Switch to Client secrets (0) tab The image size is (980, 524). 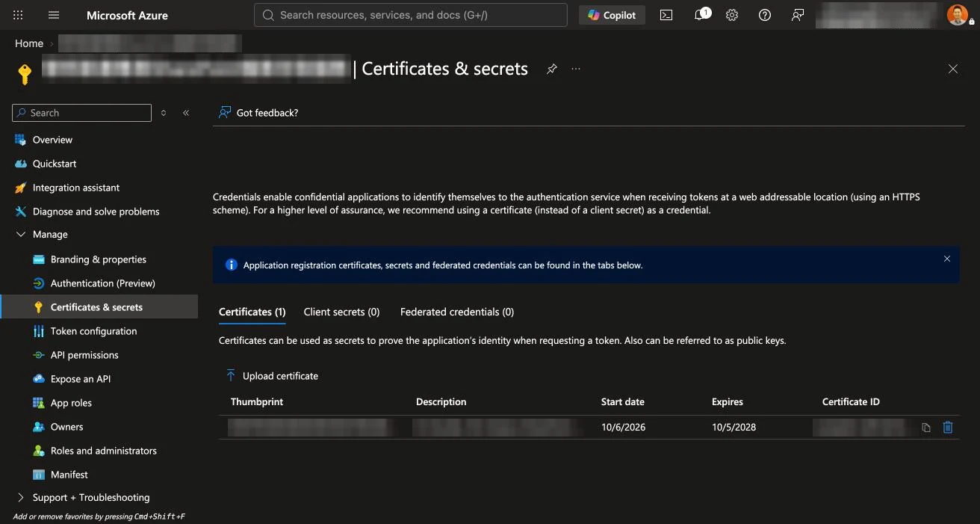[x=341, y=312]
